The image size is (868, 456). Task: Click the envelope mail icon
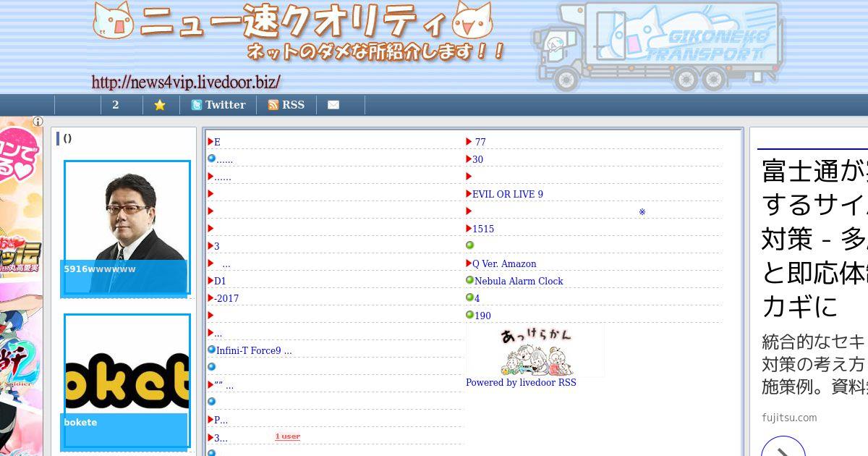coord(333,105)
